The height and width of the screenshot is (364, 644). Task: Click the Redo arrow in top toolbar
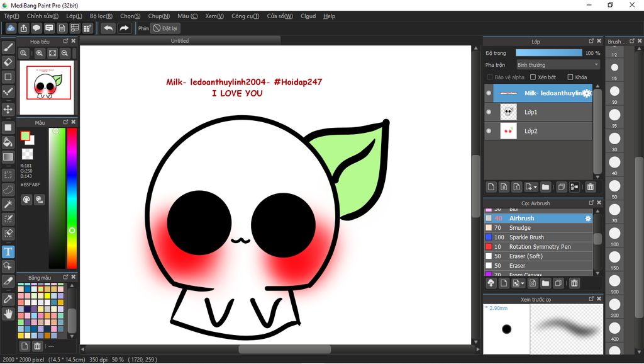click(x=125, y=28)
